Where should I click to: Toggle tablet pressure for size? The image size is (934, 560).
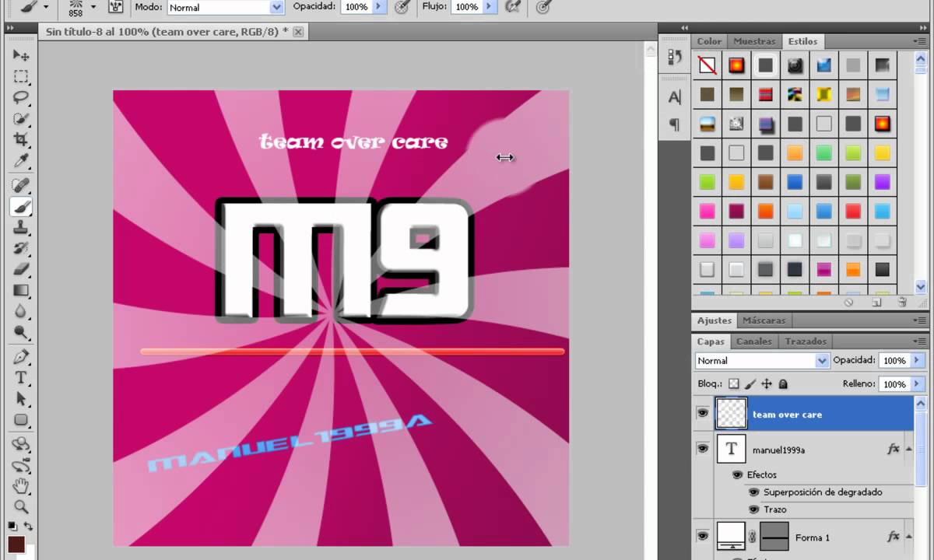[x=543, y=7]
